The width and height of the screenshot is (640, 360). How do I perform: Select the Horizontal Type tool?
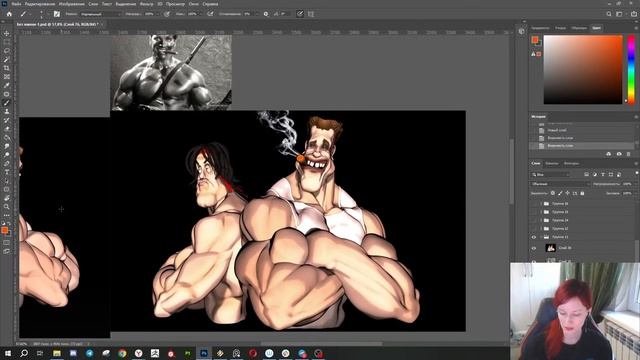tap(7, 172)
